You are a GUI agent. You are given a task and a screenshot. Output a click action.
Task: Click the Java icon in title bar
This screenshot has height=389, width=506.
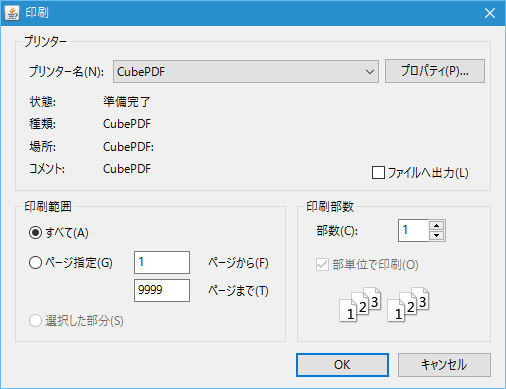pyautogui.click(x=12, y=13)
